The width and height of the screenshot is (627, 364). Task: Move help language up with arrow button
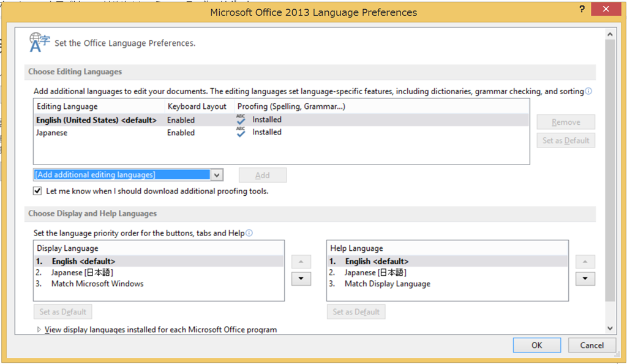(x=585, y=262)
